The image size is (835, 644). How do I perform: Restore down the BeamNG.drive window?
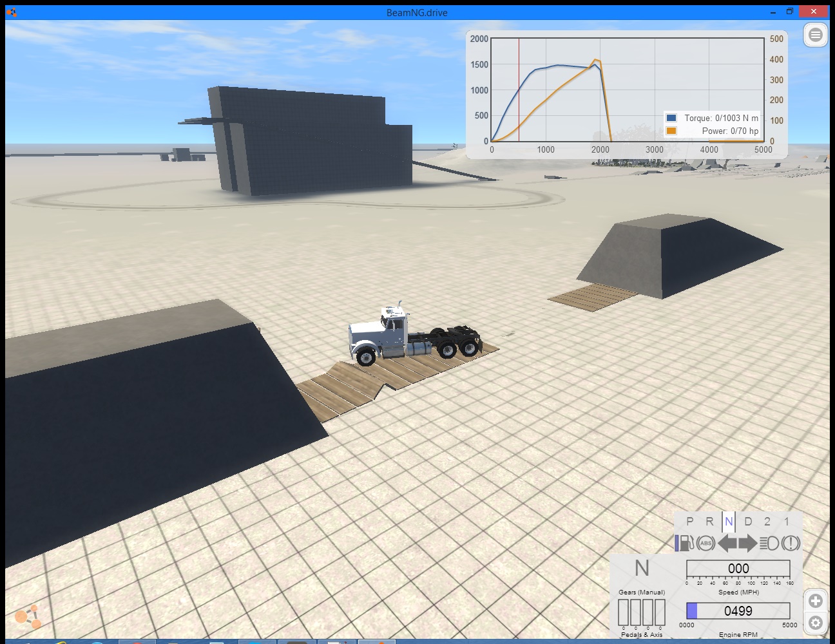[789, 12]
